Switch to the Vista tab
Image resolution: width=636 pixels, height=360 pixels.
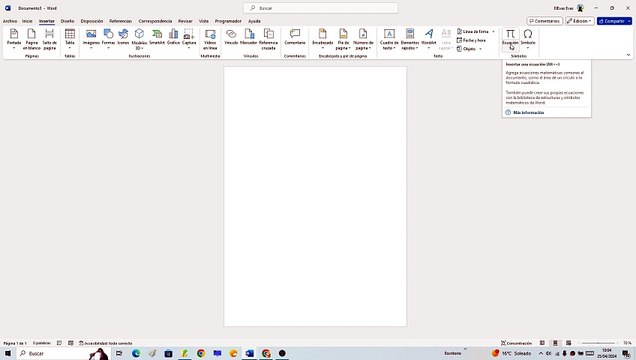[204, 21]
